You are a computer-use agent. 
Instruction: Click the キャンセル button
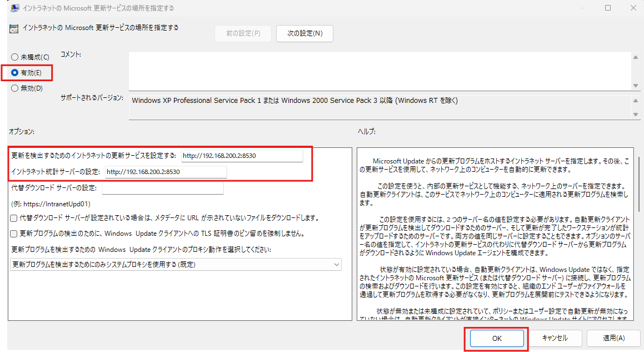point(555,338)
